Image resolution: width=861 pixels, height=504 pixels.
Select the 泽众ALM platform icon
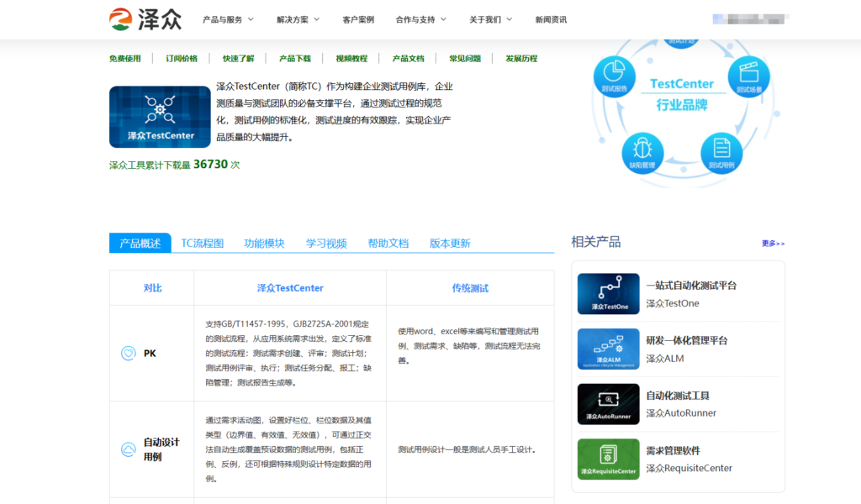pyautogui.click(x=608, y=347)
